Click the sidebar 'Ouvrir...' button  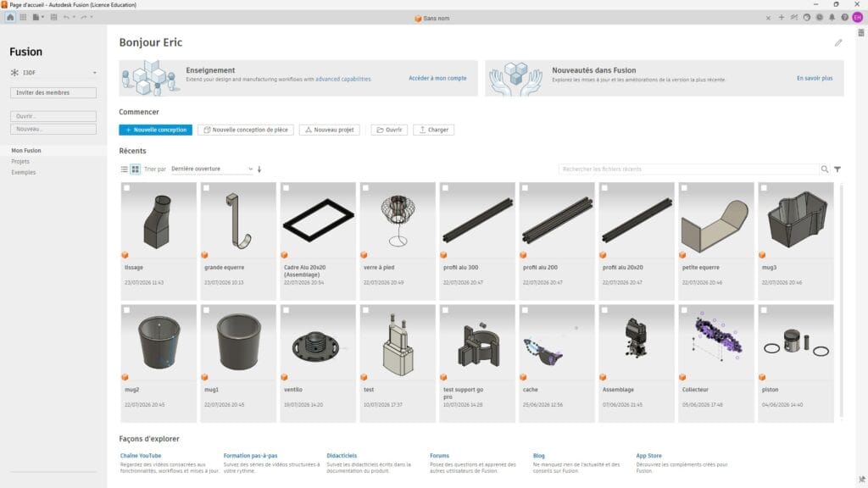click(53, 116)
